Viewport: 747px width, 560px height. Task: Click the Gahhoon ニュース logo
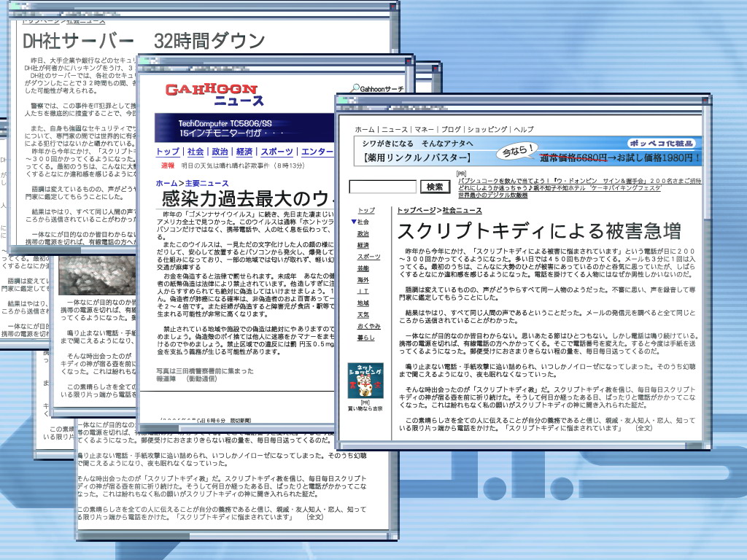pos(215,94)
